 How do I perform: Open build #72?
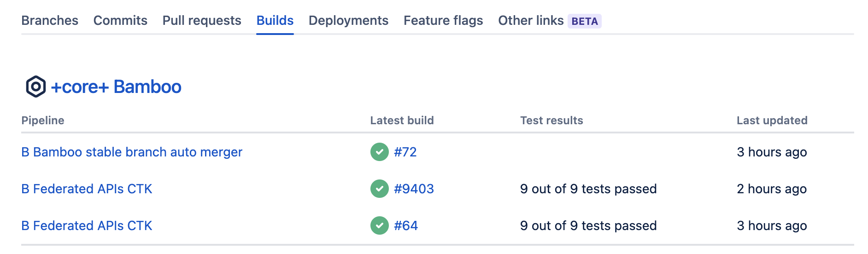(405, 152)
